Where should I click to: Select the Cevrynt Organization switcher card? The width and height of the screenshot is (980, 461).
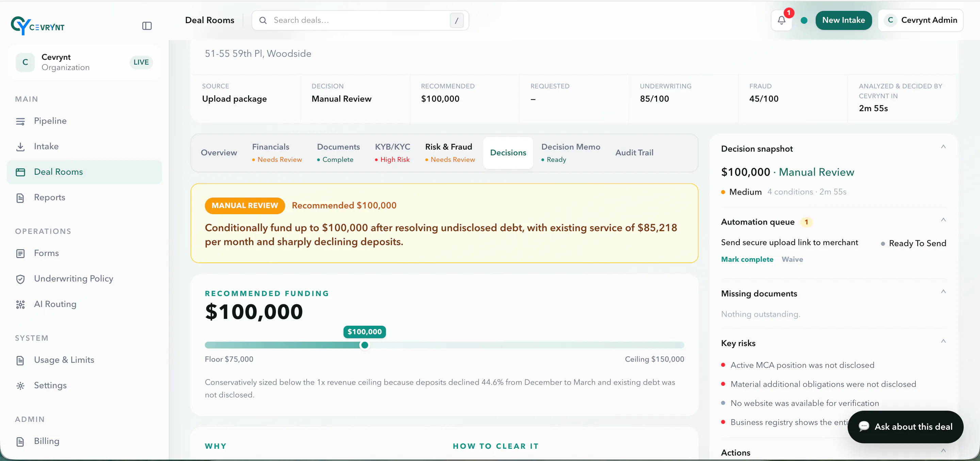click(84, 62)
